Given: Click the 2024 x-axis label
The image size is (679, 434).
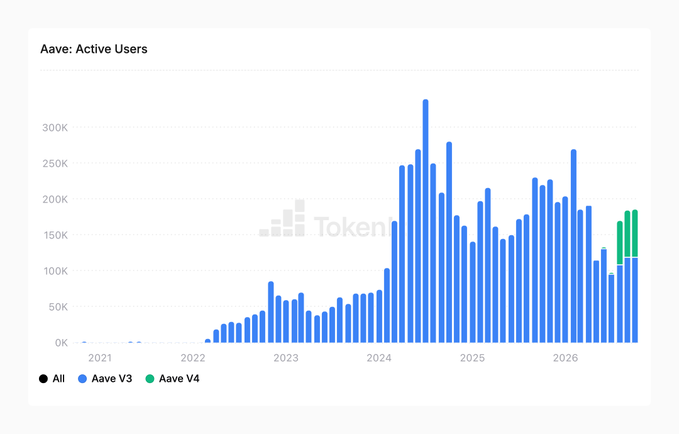Looking at the screenshot, I should [379, 358].
